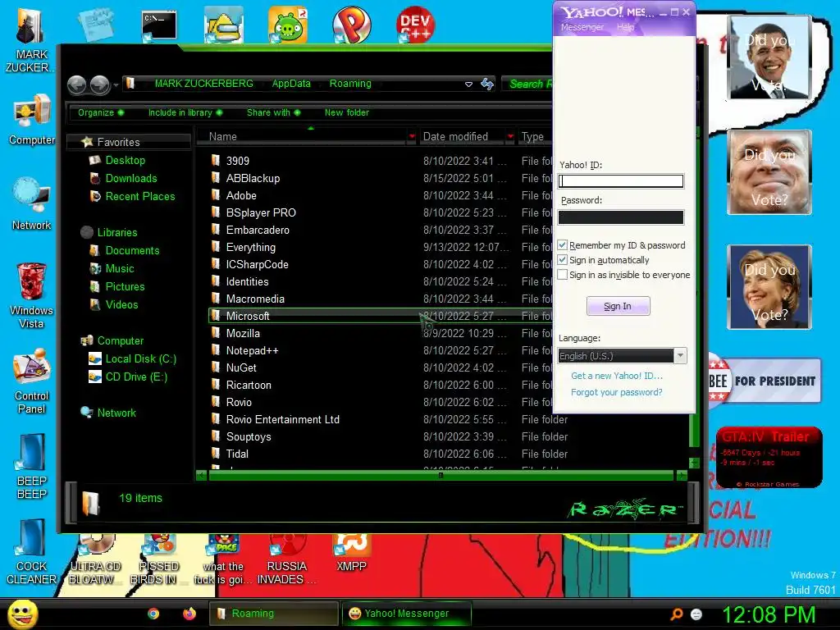Open the Windows Vista recycle bin icon
Screen dimensions: 840x630
(32, 295)
